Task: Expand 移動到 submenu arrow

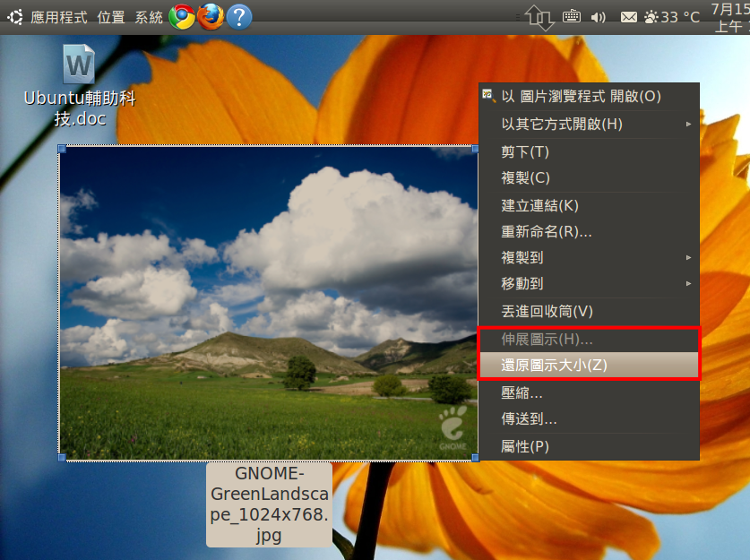Action: [688, 284]
